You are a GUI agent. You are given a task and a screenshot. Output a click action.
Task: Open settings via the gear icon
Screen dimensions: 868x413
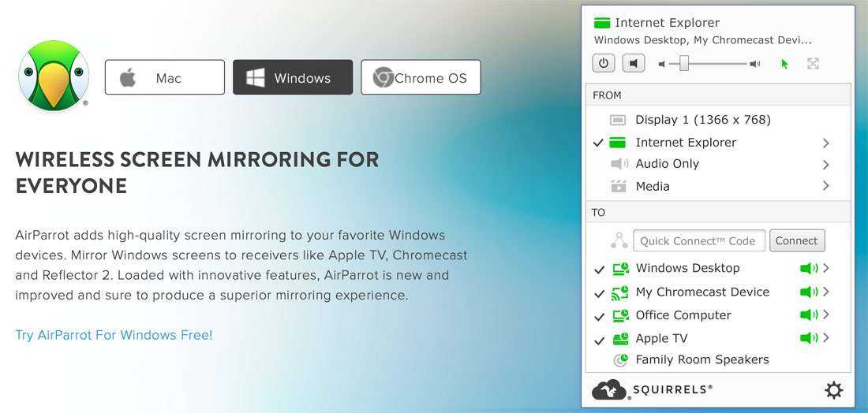click(x=834, y=390)
